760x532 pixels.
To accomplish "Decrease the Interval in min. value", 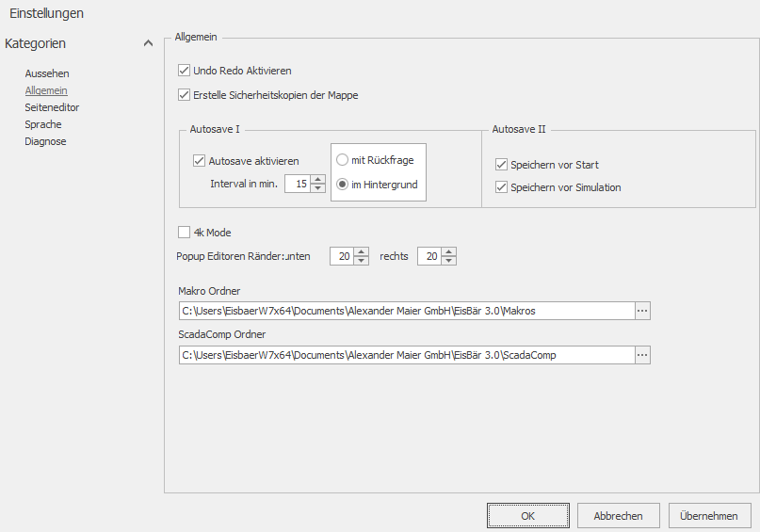I will pos(317,188).
